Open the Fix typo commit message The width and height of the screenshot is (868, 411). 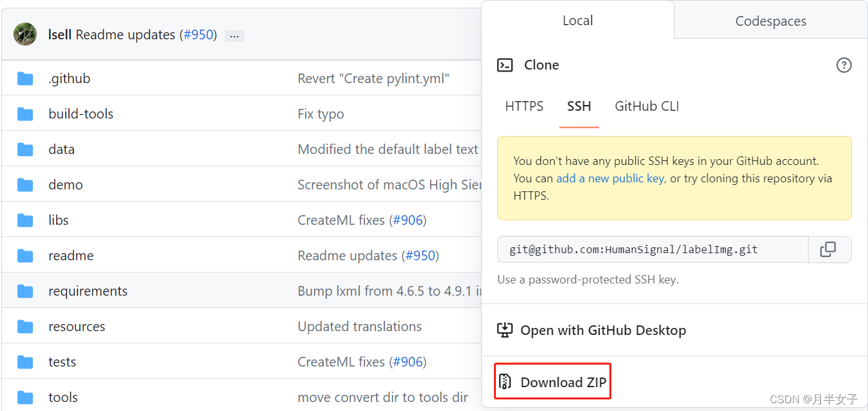pos(321,114)
